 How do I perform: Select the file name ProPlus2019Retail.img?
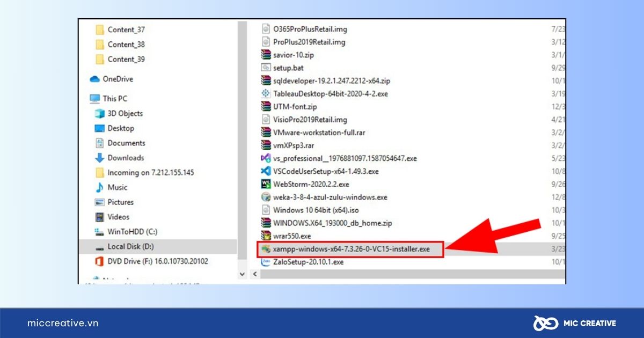point(309,42)
